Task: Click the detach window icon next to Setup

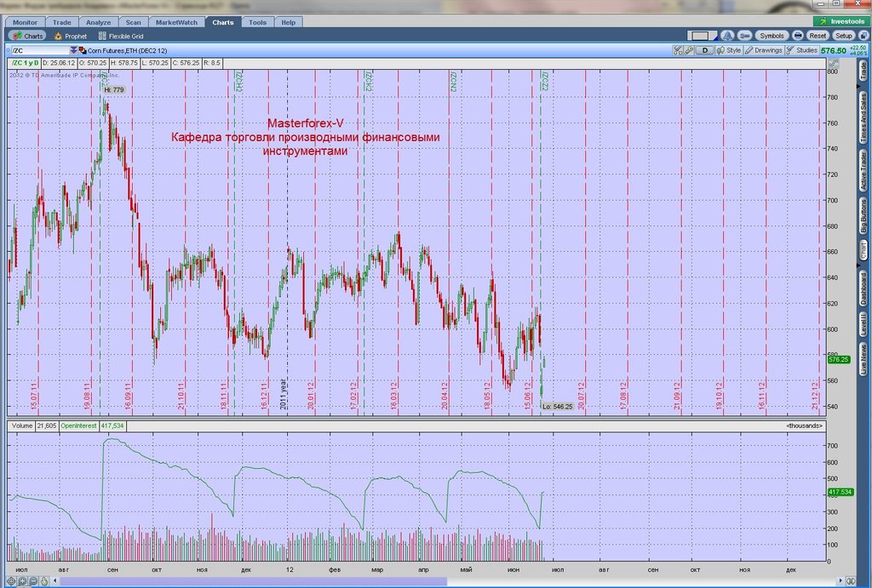Action: 863,36
